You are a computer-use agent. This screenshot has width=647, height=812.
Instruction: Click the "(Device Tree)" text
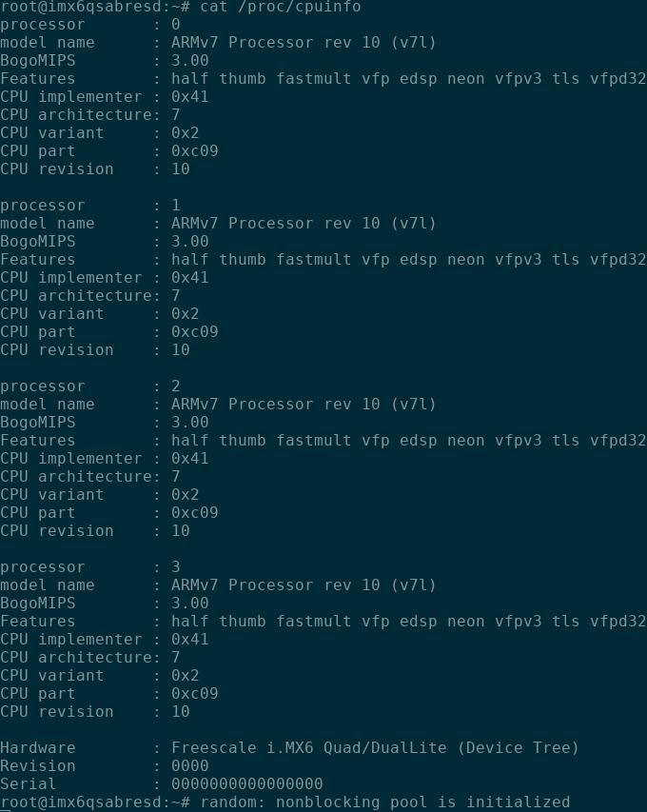[518, 748]
